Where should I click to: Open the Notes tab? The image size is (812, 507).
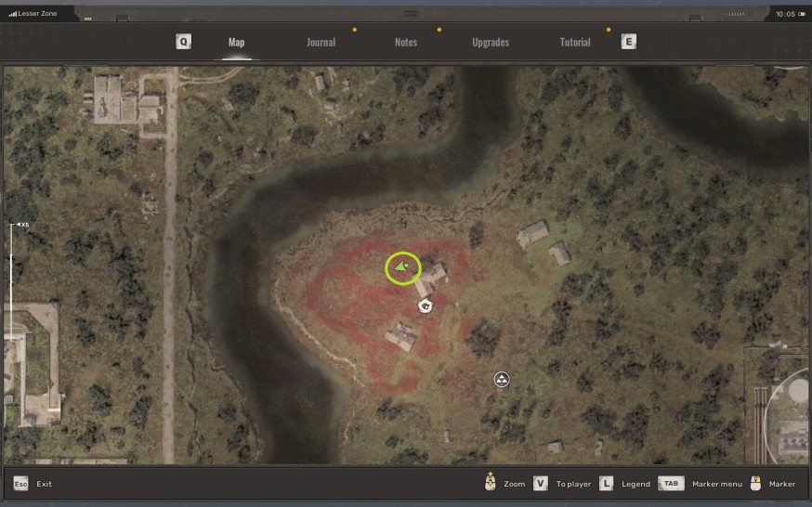tap(406, 42)
